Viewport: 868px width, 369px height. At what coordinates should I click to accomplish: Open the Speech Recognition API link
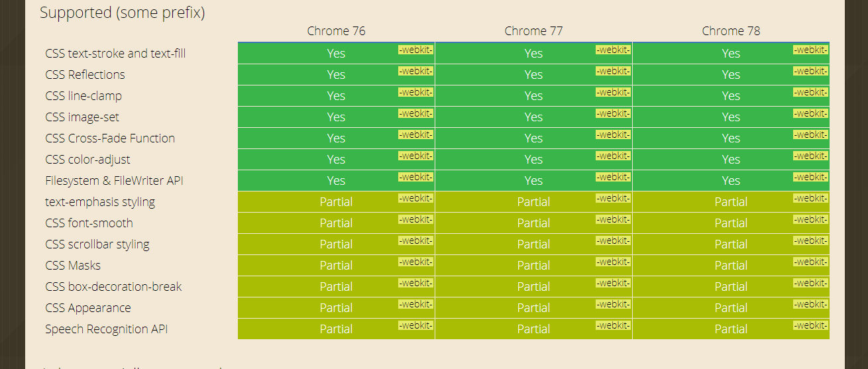click(106, 329)
